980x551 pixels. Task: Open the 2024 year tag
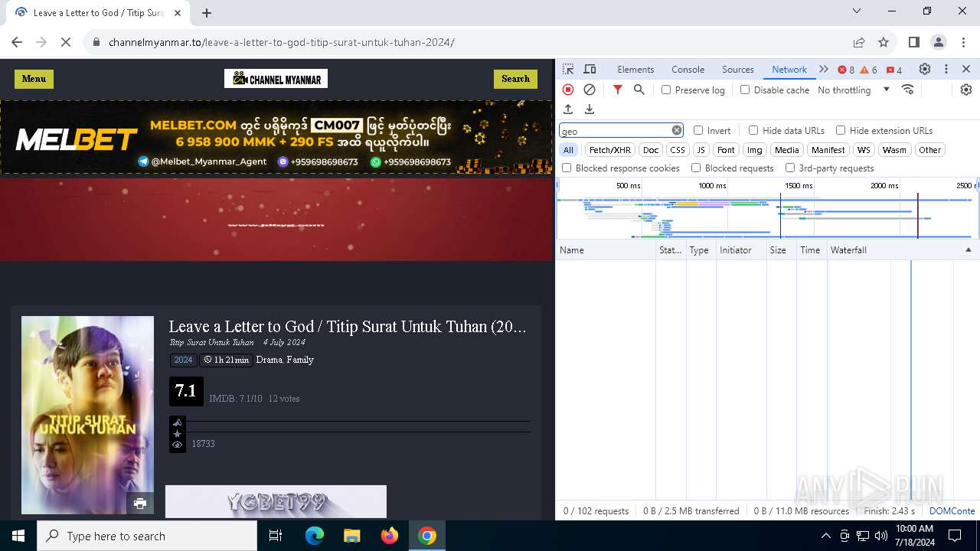(x=183, y=360)
